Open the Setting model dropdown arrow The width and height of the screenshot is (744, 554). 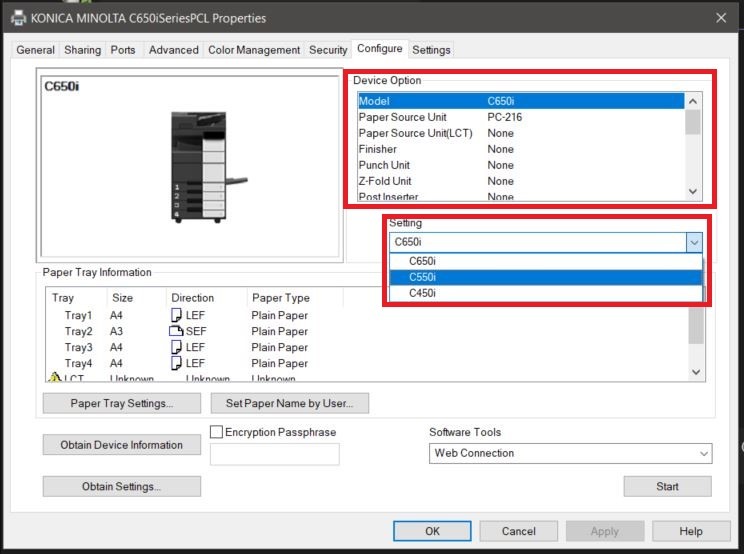coord(693,242)
